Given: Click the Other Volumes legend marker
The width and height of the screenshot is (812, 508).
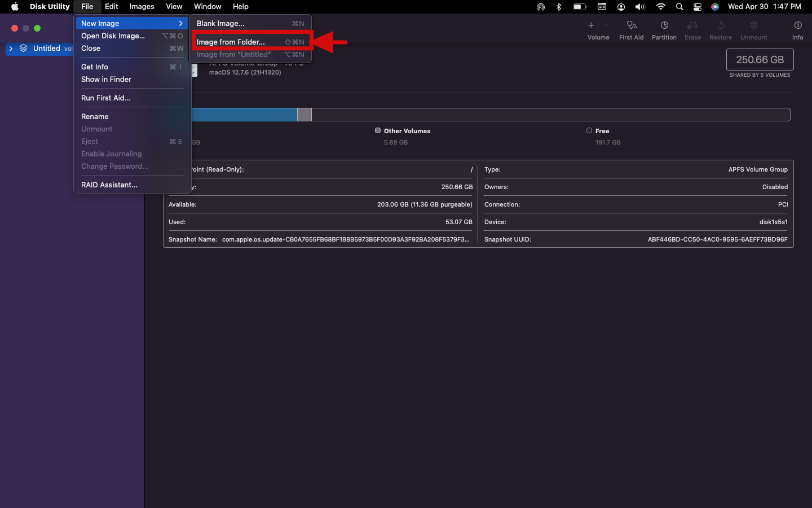Looking at the screenshot, I should 378,130.
